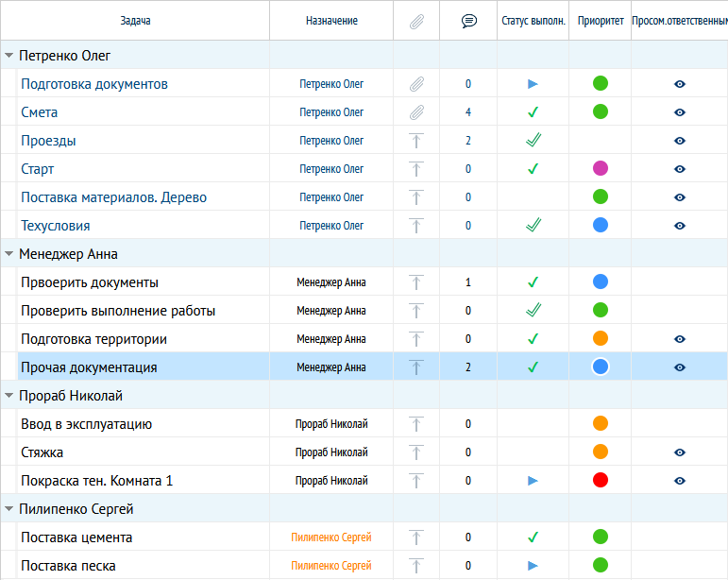
Task: Click the red priority dot for Покраска тен. Комната 1
Action: (601, 480)
